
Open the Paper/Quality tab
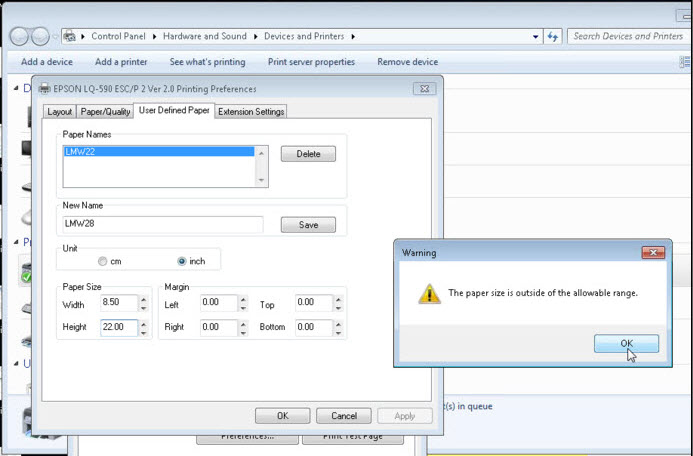click(106, 112)
